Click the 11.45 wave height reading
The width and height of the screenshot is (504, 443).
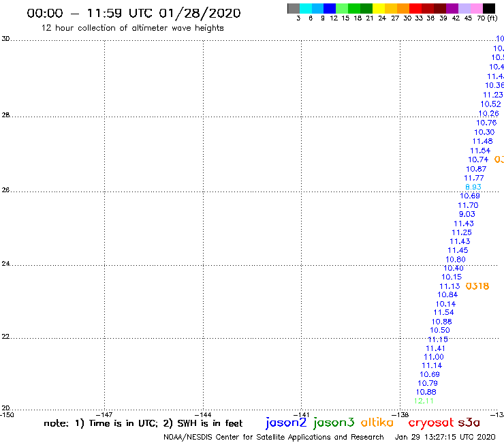click(x=458, y=250)
